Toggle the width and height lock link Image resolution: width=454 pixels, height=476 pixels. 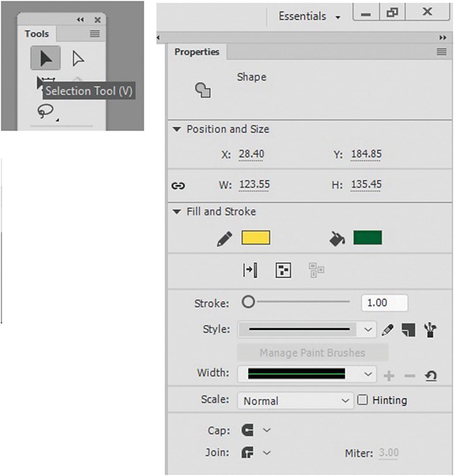(x=178, y=185)
